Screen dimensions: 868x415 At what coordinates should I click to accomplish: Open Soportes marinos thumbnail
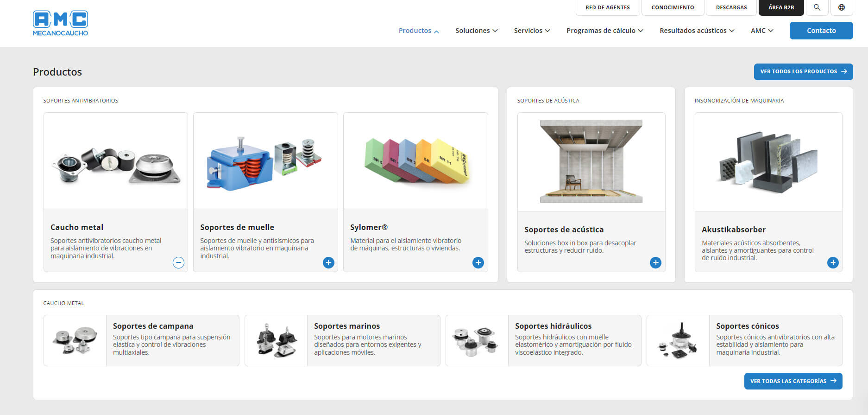click(x=276, y=341)
